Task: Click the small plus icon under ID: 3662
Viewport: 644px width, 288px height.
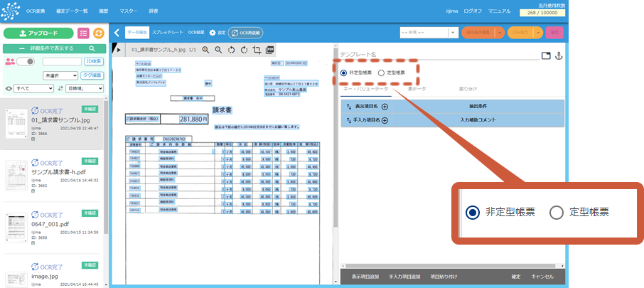Action: coord(33,191)
